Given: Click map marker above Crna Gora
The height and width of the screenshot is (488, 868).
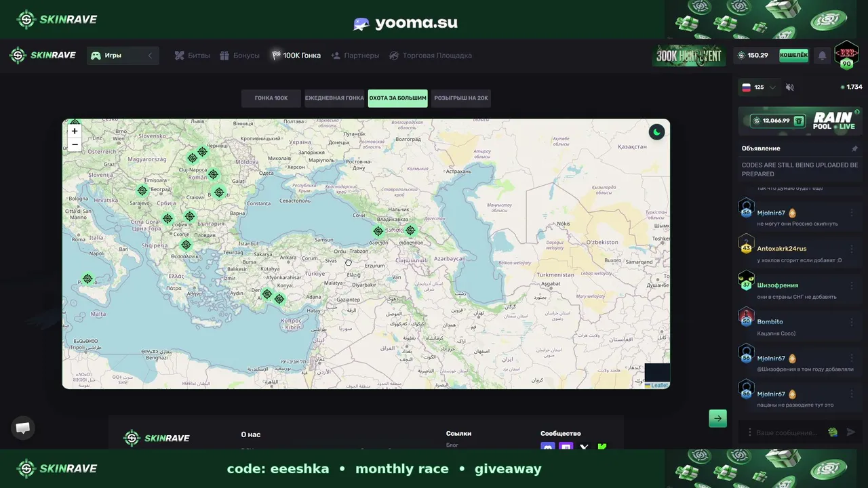Looking at the screenshot, I should click(167, 219).
